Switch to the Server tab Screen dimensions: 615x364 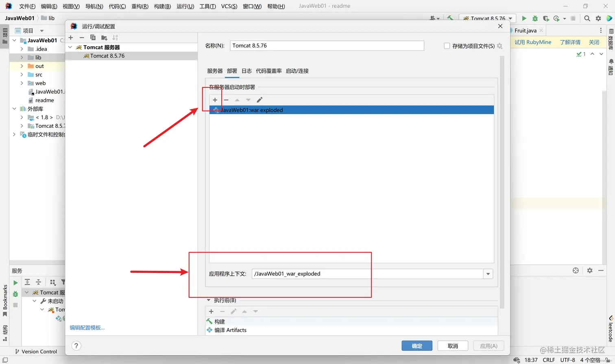click(x=215, y=71)
